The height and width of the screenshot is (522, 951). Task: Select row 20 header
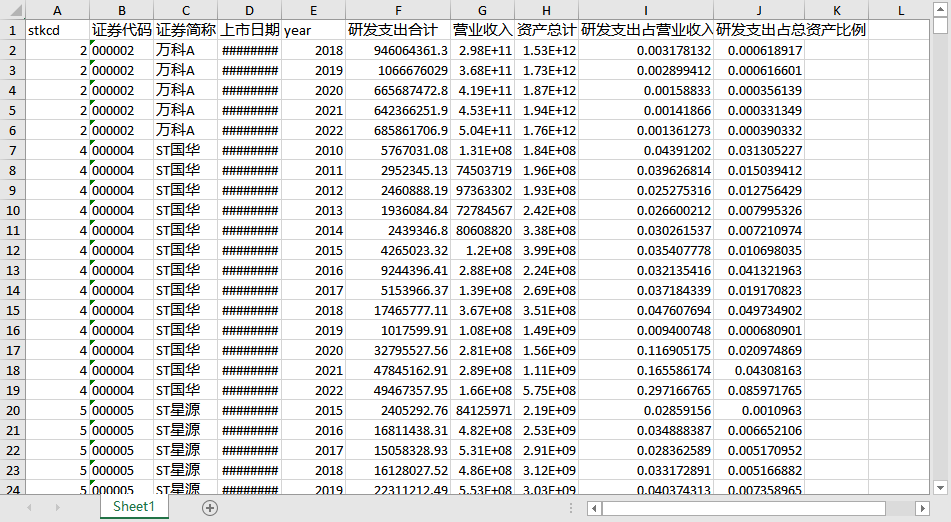coord(13,410)
